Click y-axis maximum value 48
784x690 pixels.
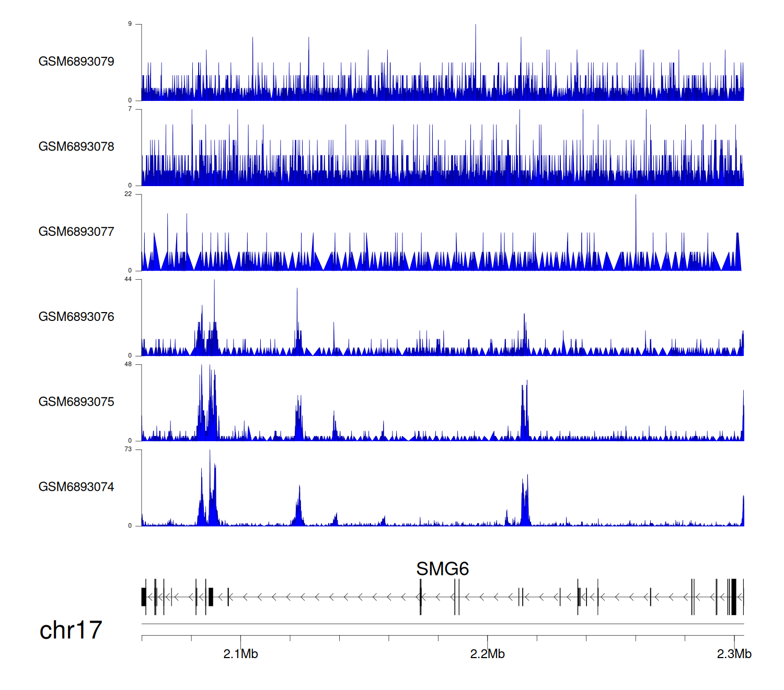[x=128, y=364]
